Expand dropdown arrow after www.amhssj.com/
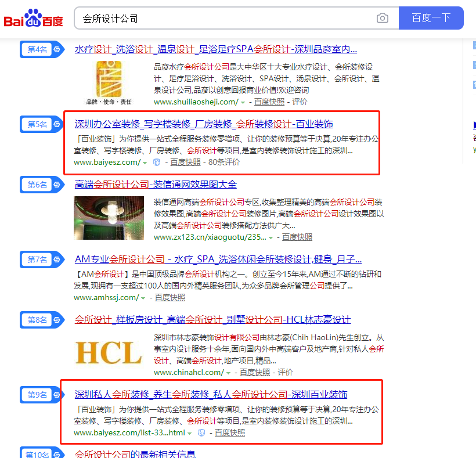476x458 pixels. click(143, 298)
